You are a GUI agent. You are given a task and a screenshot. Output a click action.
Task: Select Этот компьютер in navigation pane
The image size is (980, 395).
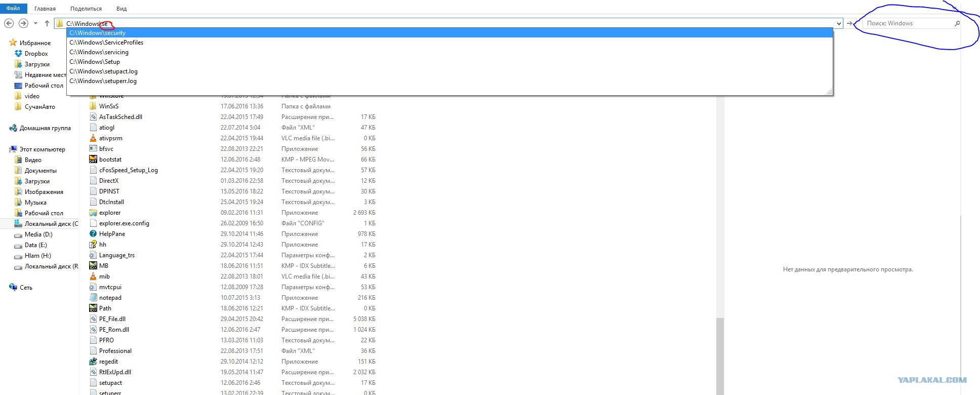tap(42, 149)
